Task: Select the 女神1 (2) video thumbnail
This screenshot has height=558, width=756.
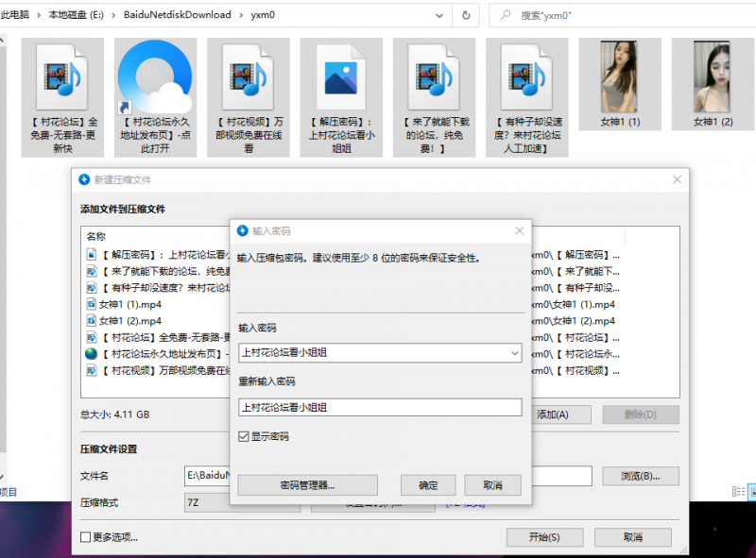Action: click(713, 76)
